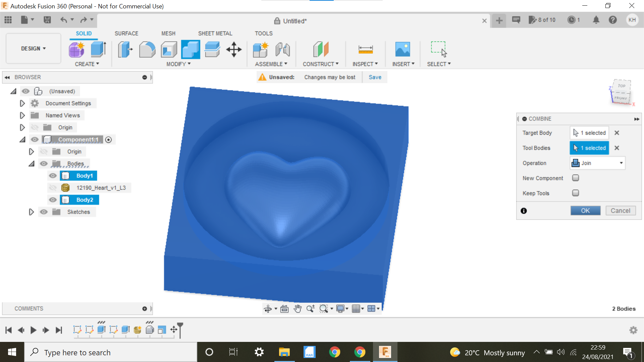Select the Pan tool in view toolbar
The height and width of the screenshot is (362, 644).
pyautogui.click(x=298, y=308)
